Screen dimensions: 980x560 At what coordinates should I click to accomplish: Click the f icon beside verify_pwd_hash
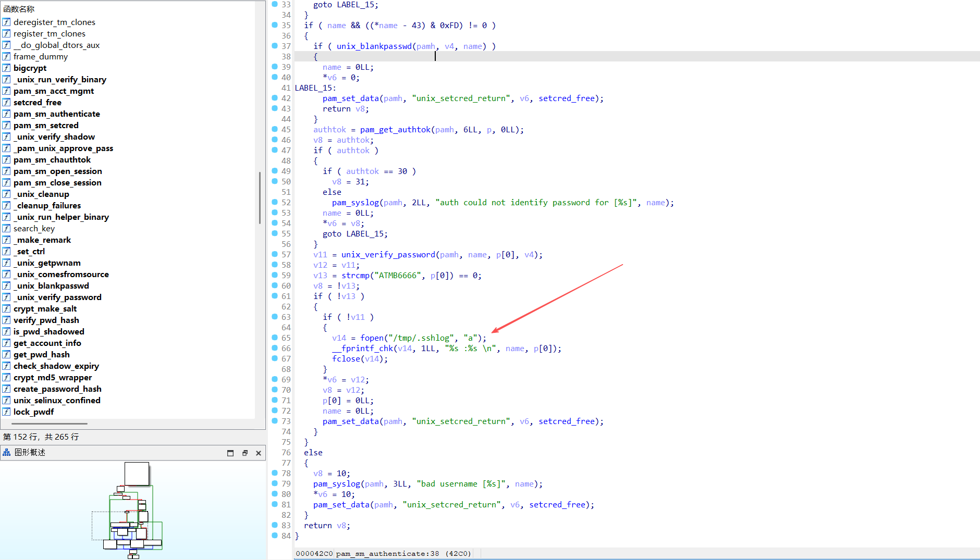[x=7, y=320]
